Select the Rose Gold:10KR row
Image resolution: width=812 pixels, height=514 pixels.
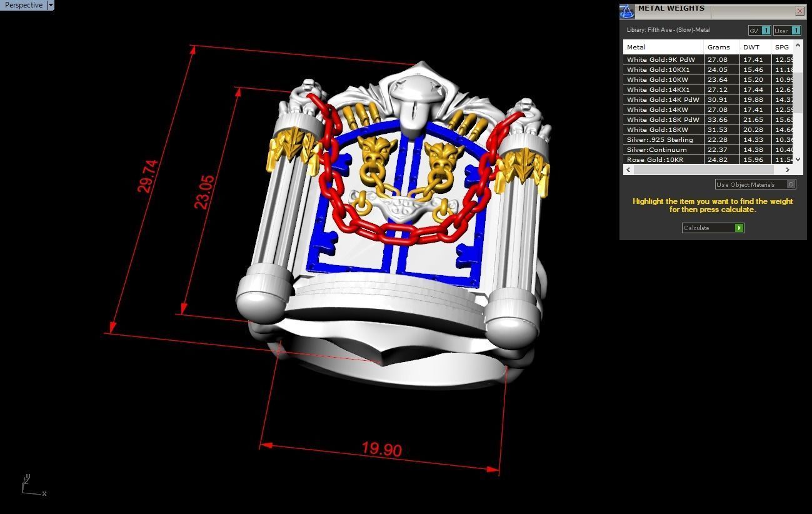pos(708,159)
